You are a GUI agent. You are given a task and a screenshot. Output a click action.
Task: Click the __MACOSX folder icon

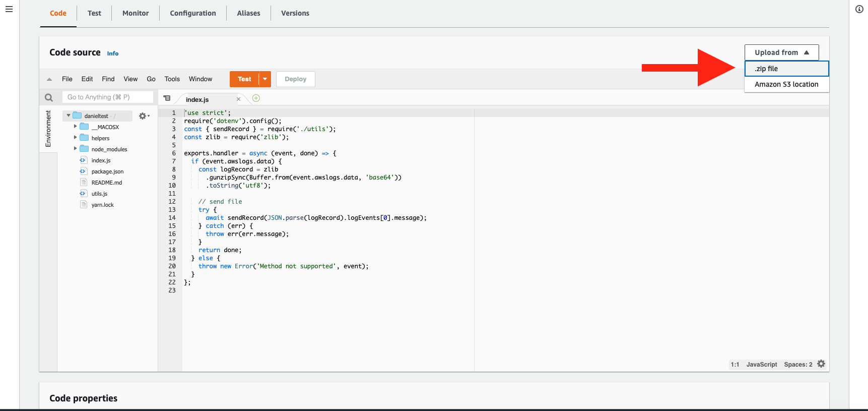click(84, 127)
